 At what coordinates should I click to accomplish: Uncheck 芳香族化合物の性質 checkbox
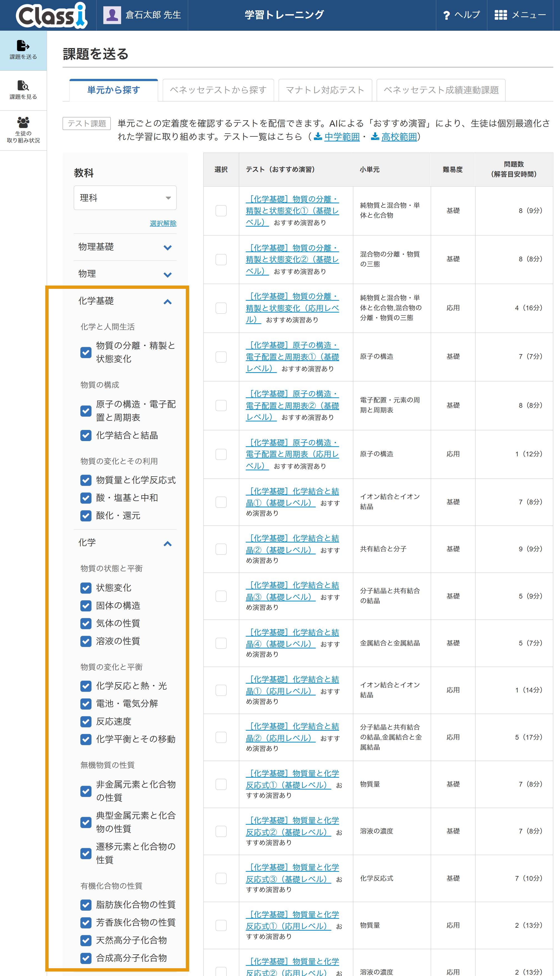86,923
